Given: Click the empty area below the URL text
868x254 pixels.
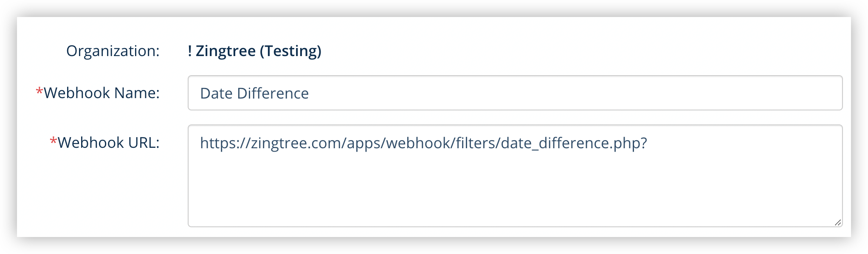Looking at the screenshot, I should [515, 191].
